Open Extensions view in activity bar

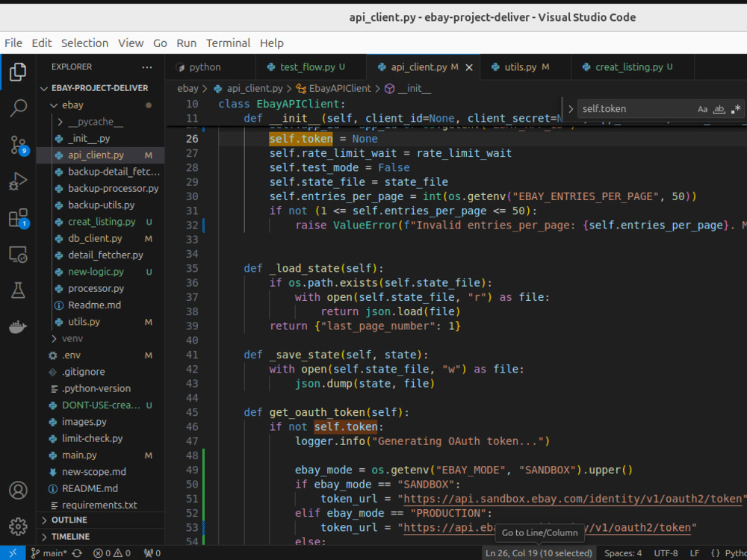[x=18, y=218]
